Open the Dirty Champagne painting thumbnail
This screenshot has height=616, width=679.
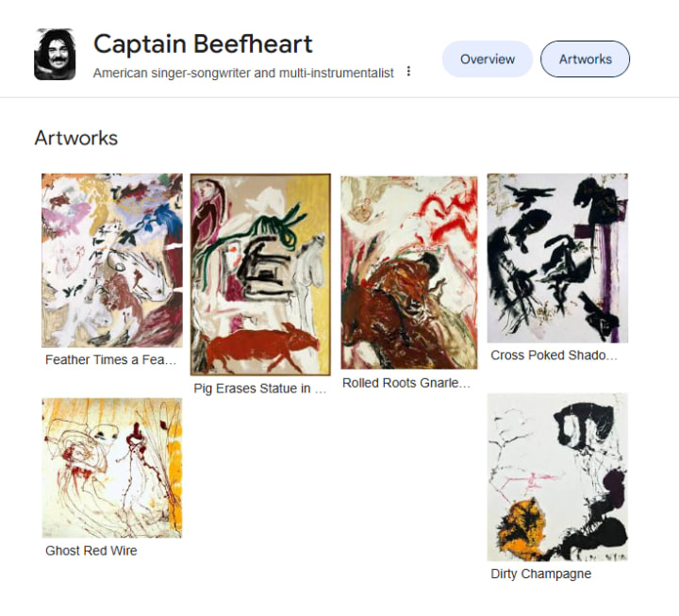pos(557,477)
